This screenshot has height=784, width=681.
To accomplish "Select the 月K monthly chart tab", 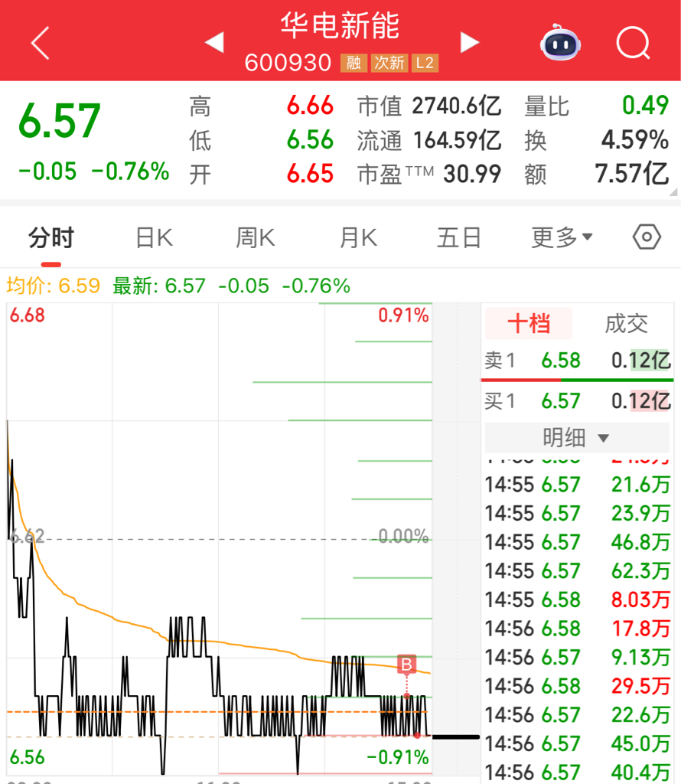I will pos(358,237).
